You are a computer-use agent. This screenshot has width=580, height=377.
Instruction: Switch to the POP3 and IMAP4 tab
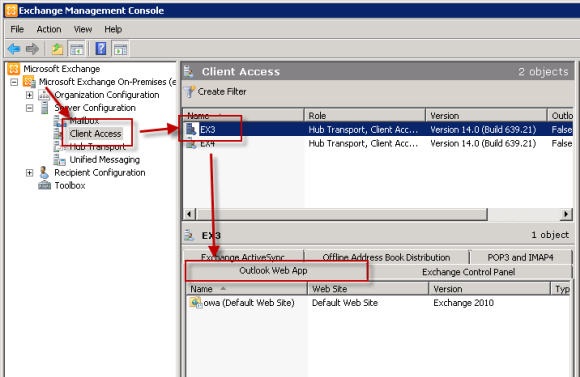pyautogui.click(x=520, y=257)
